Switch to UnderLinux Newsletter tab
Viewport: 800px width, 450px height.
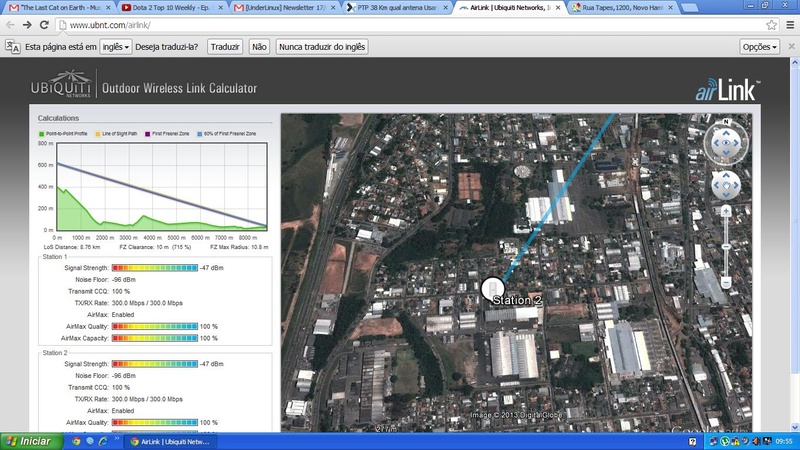pos(284,8)
